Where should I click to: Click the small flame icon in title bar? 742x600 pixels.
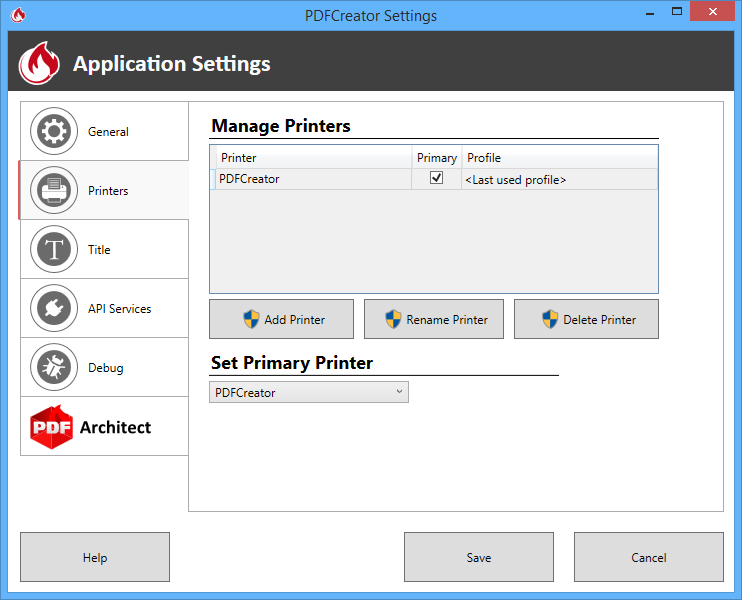coord(19,15)
